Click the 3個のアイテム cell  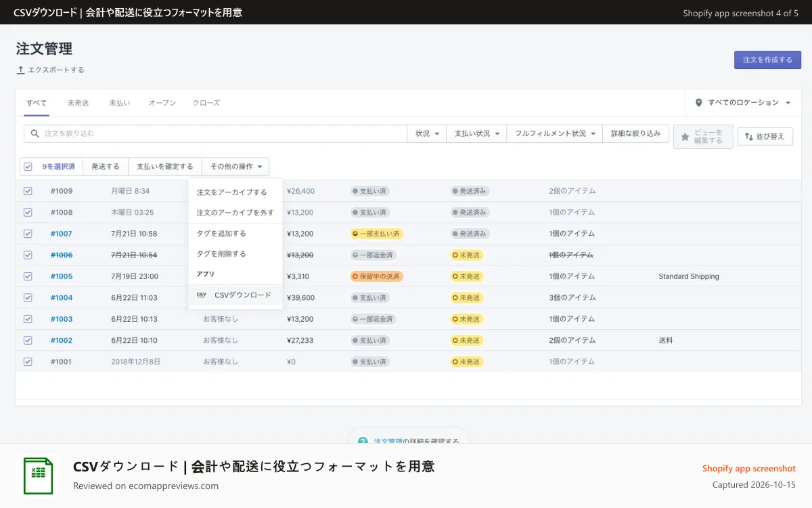click(572, 298)
